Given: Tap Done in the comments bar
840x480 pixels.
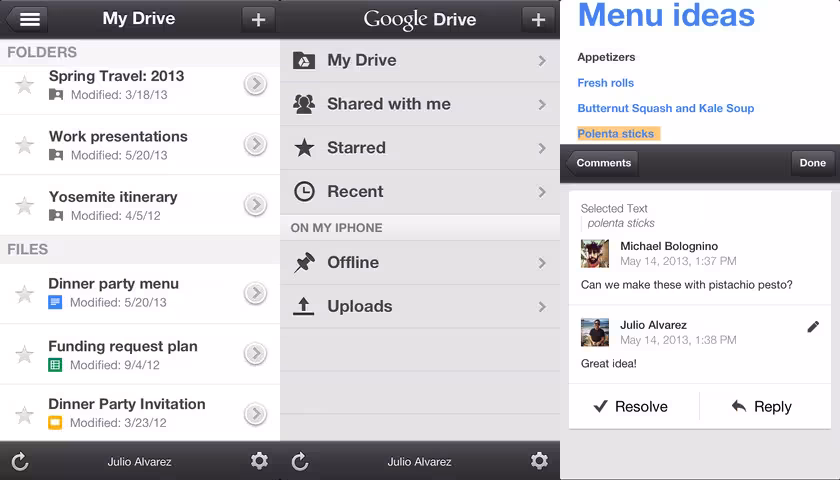Looking at the screenshot, I should 812,163.
